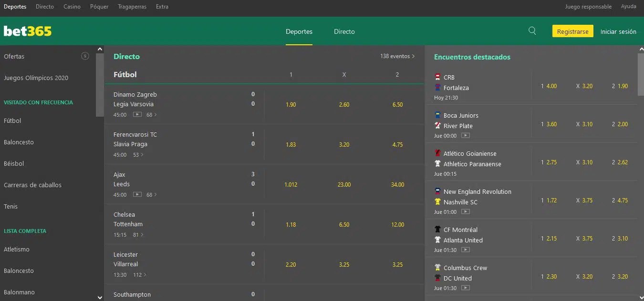
Task: Open the live stream icon for Ajax vs Leeds
Action: (x=137, y=194)
